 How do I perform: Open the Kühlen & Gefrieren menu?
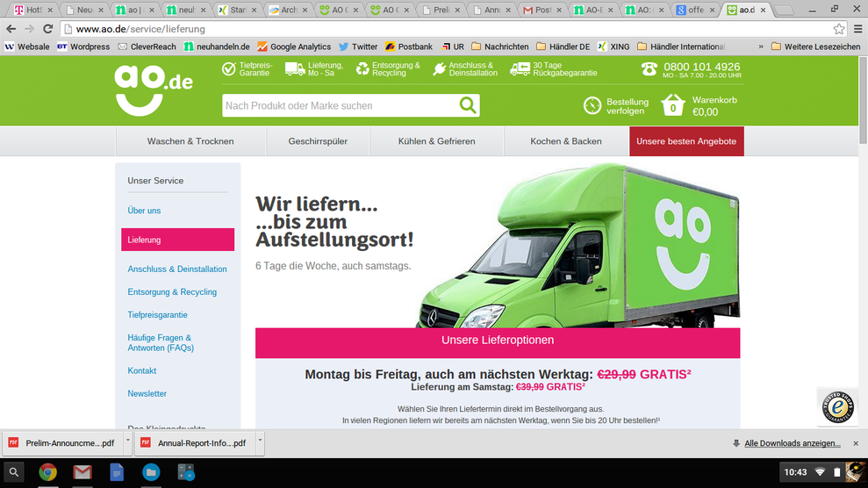[437, 141]
